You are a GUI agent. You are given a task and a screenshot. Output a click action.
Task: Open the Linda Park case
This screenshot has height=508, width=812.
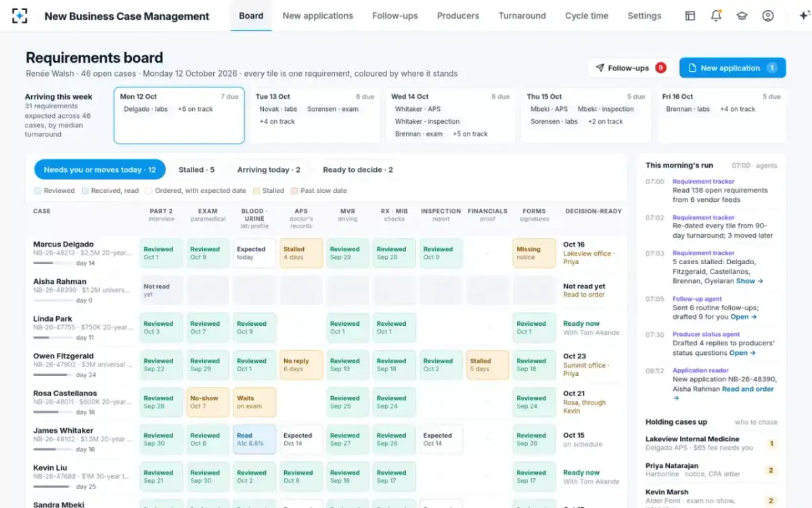coord(53,319)
